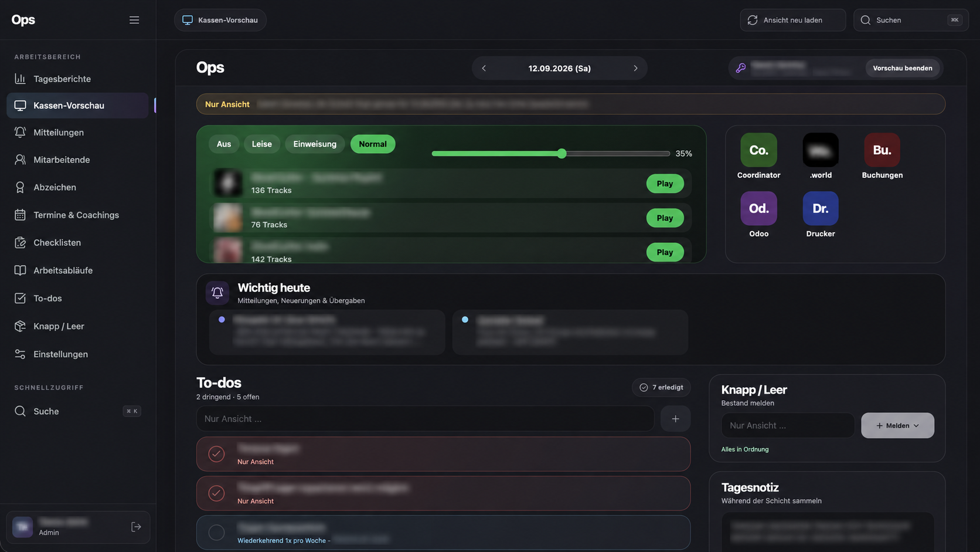Open Tagesberichte in sidebar
This screenshot has width=980, height=552.
78,79
